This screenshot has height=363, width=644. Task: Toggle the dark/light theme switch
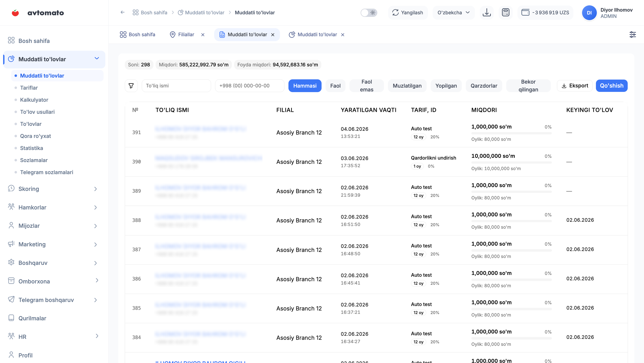point(369,13)
